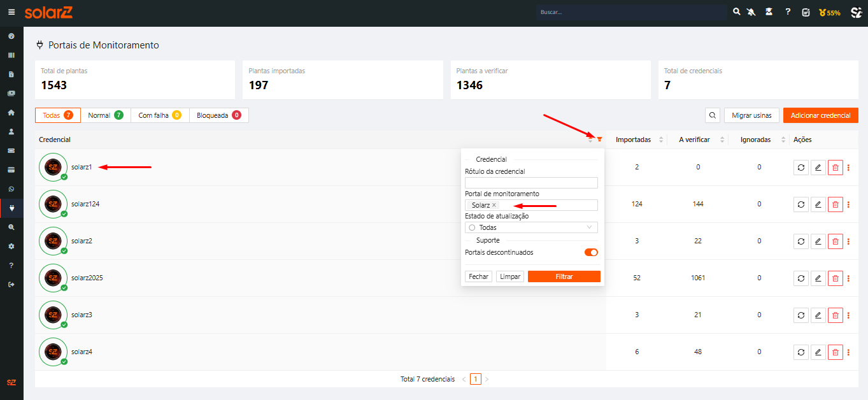
Task: Open more actions for solarz2025
Action: (848, 278)
